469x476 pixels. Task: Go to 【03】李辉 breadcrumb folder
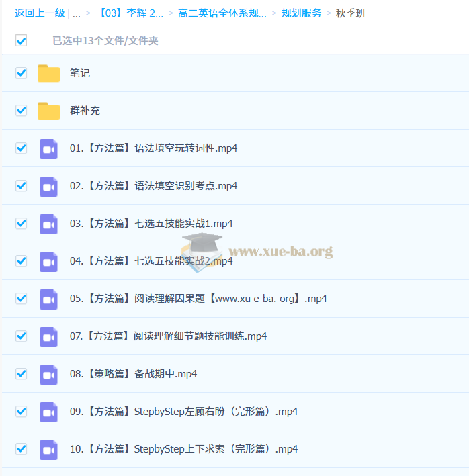(x=130, y=13)
